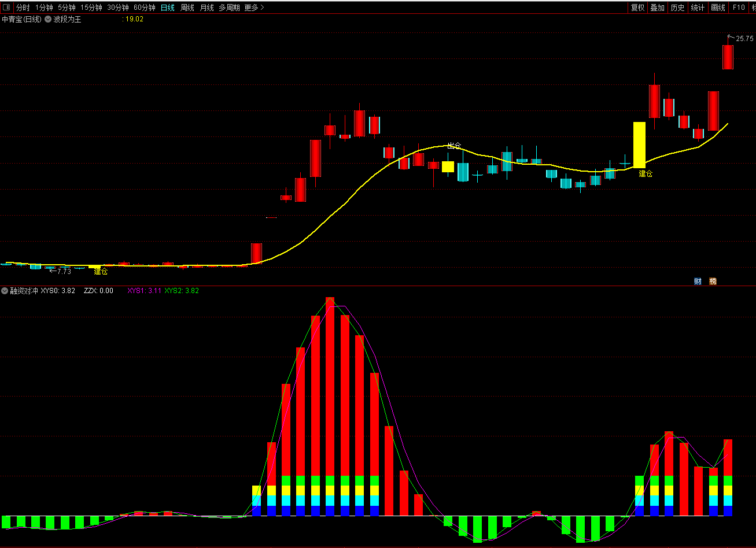Click the tallest red histogram bar
756x548 pixels.
tap(330, 406)
